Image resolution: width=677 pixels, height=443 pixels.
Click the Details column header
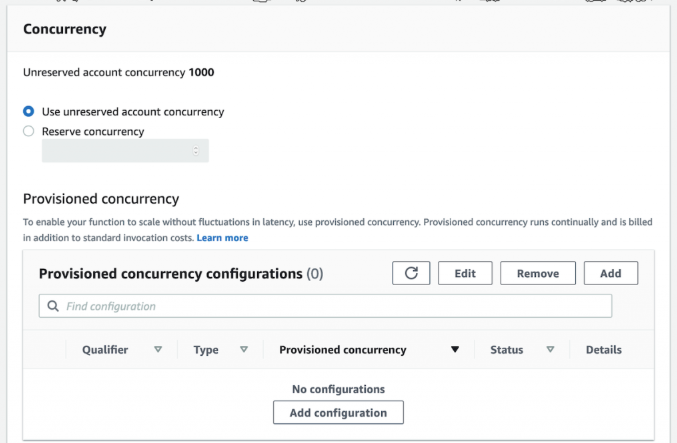(603, 350)
